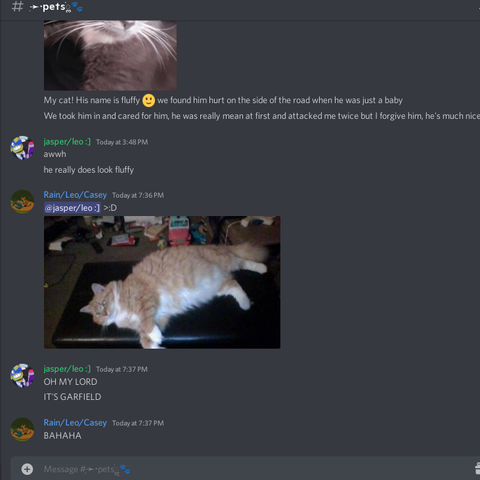Viewport: 480px width, 480px height.
Task: Open Rain/Leo/Casey avatar at 7:36 PM message
Action: pos(22,202)
